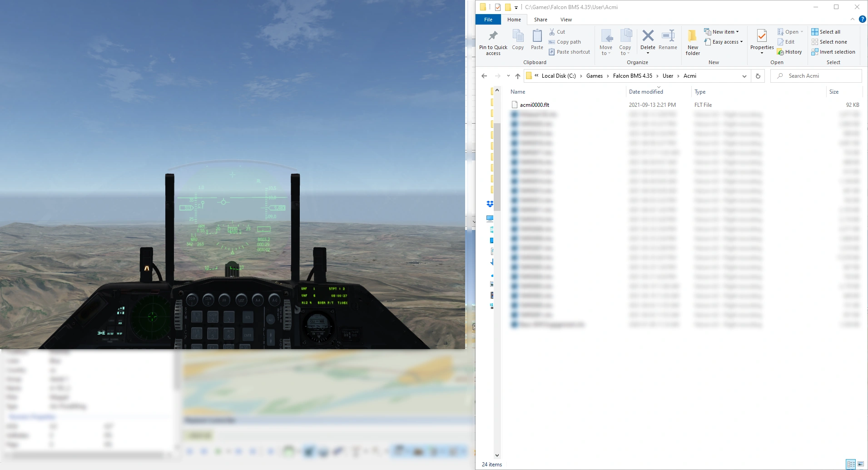Click the FLT File type cell

point(703,105)
